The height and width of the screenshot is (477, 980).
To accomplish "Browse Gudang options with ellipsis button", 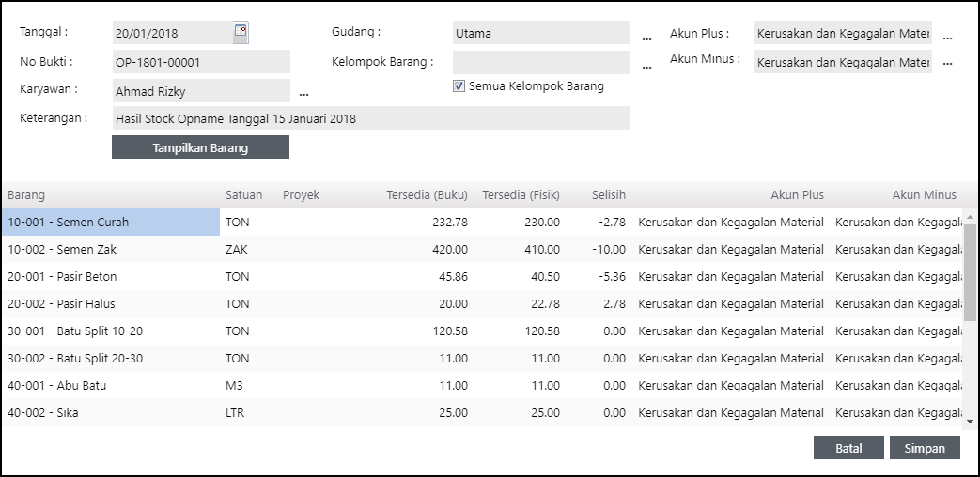I will tap(646, 38).
